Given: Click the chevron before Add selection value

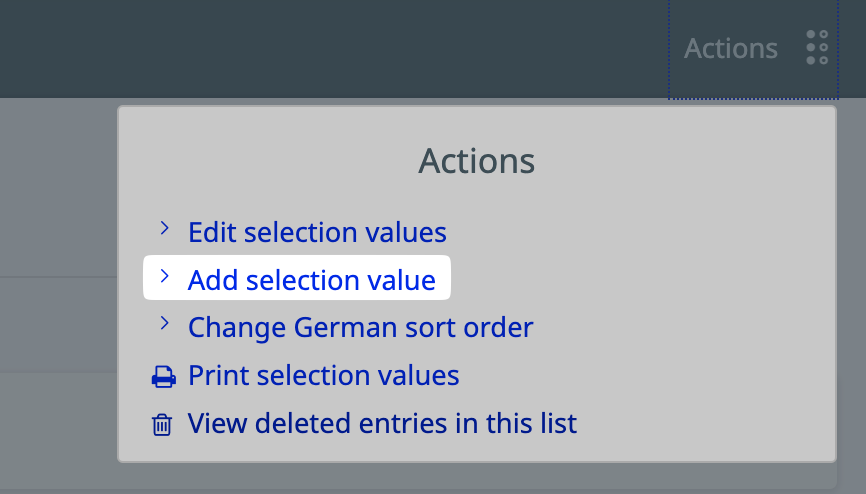Looking at the screenshot, I should pyautogui.click(x=164, y=277).
